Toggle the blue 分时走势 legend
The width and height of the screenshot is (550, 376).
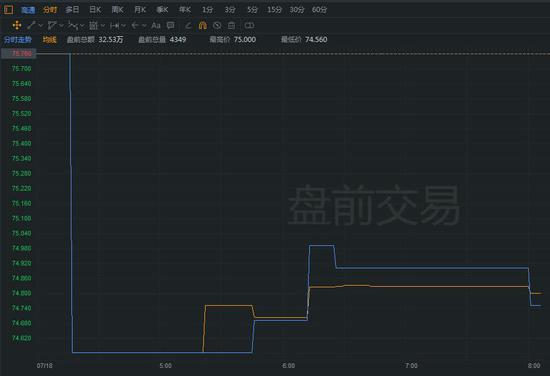(18, 40)
